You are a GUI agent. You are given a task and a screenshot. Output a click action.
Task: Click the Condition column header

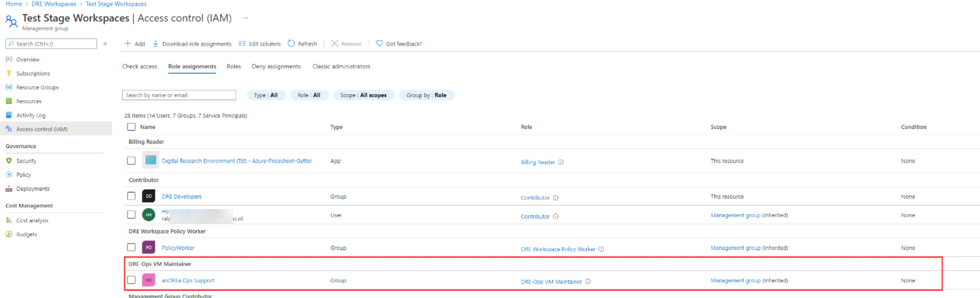914,127
